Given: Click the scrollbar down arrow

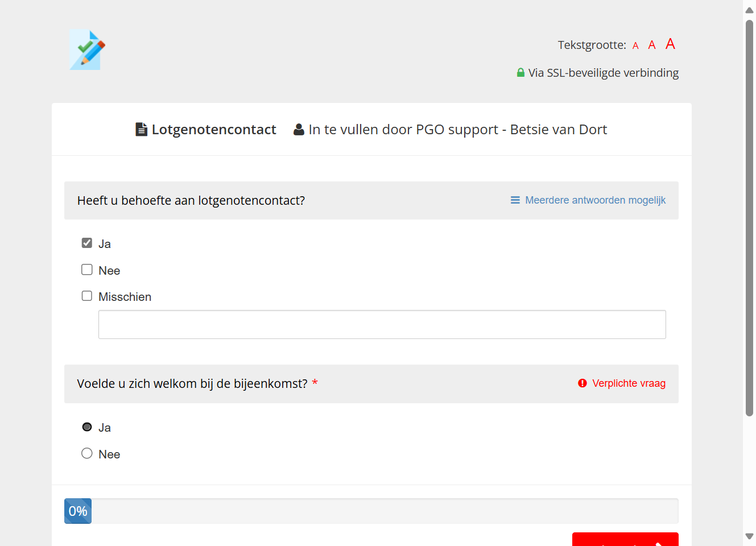Looking at the screenshot, I should [749, 536].
